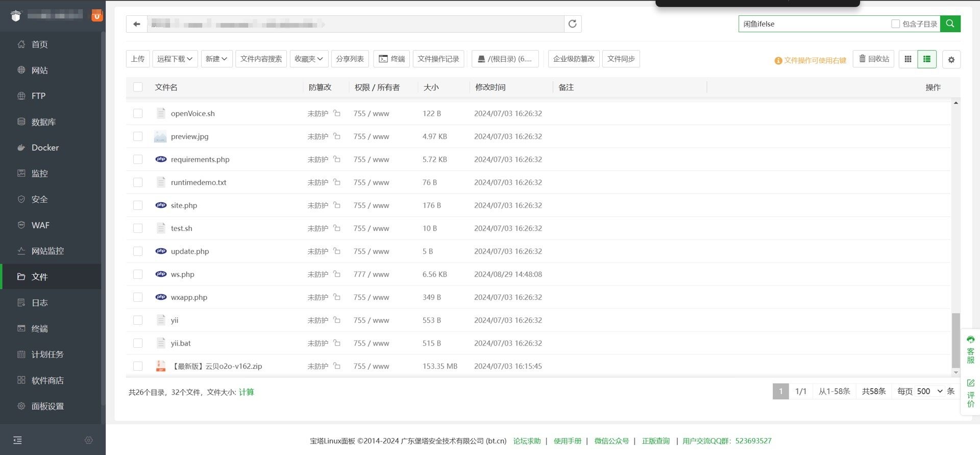The height and width of the screenshot is (455, 980).
Task: Click the green search magnifier button
Action: click(950, 23)
